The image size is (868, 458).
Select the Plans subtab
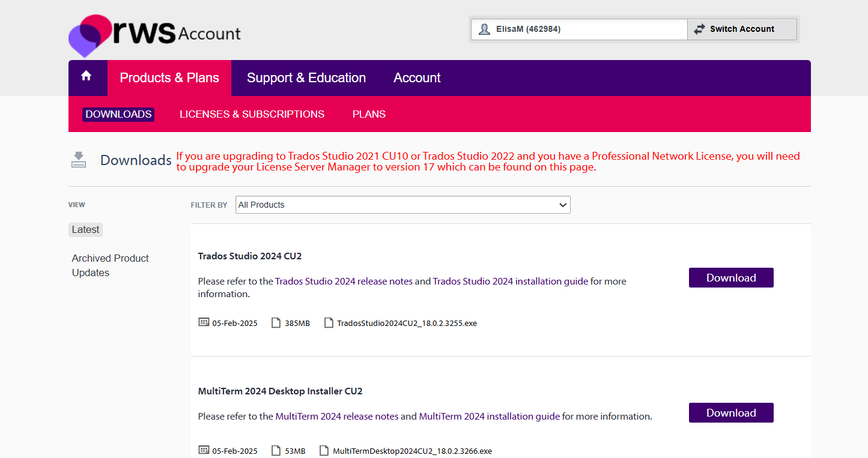[x=369, y=114]
